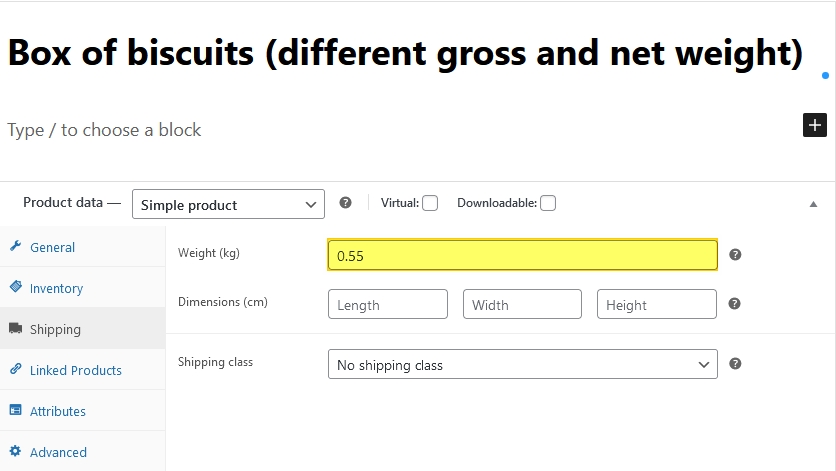
Task: Tick the Downloadable checkbox
Action: (548, 203)
